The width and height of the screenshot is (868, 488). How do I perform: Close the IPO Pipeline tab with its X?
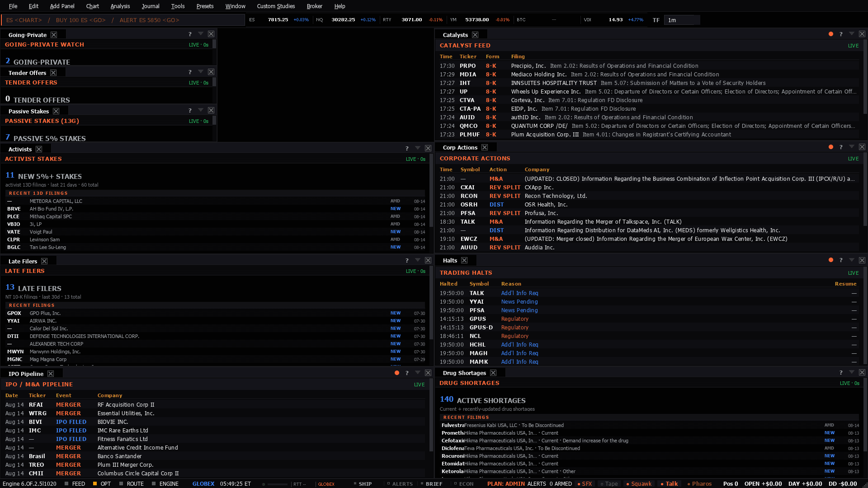pos(51,374)
